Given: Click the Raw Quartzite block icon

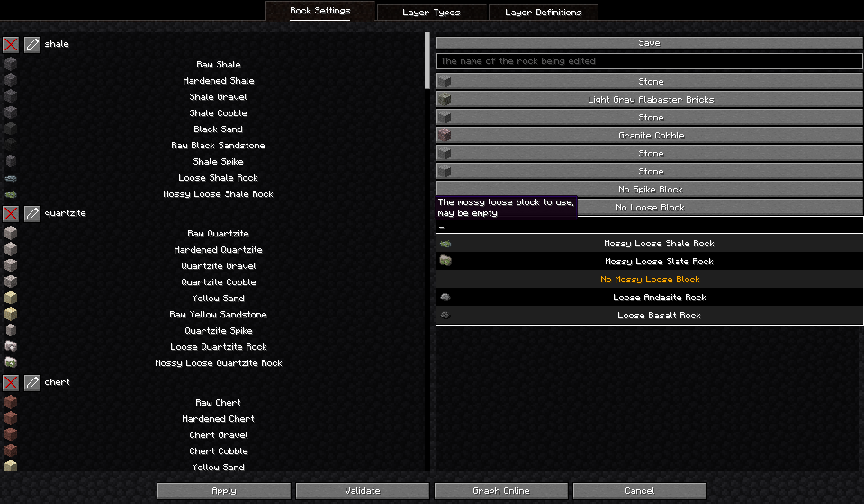Looking at the screenshot, I should (x=11, y=233).
